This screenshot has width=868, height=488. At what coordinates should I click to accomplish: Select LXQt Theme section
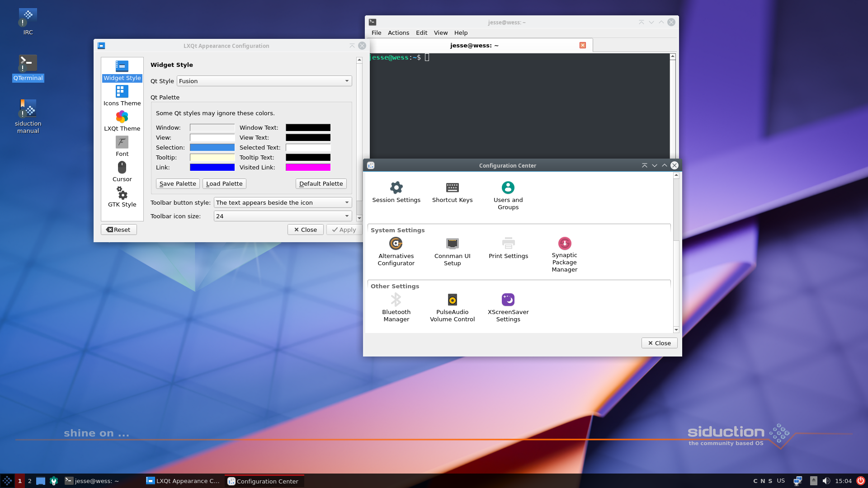(x=122, y=121)
